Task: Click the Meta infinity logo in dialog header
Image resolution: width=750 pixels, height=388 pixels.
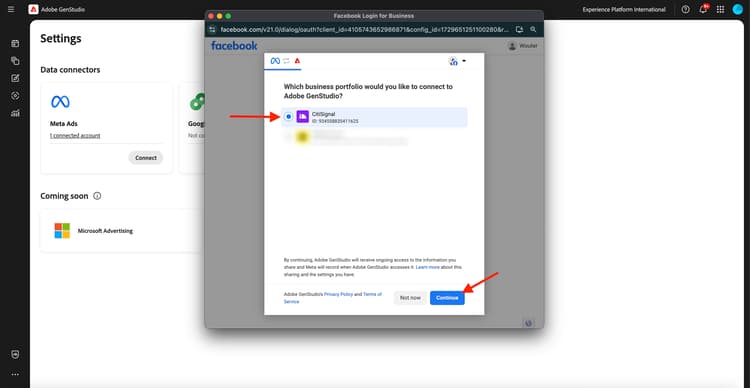Action: click(x=275, y=61)
